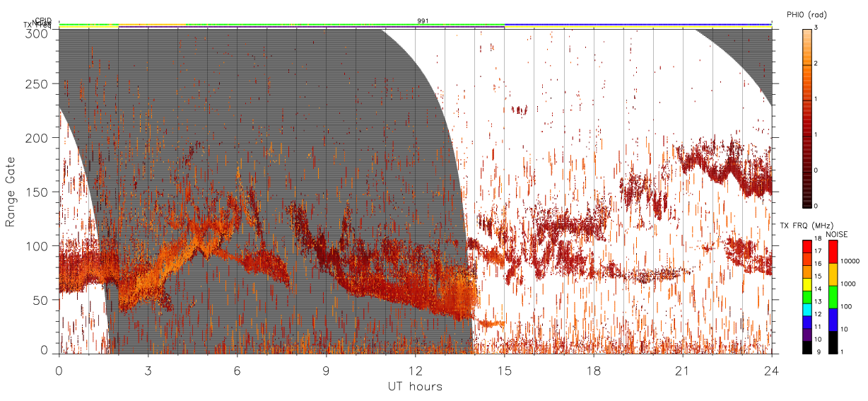Image resolution: width=868 pixels, height=401 pixels.
Task: Select the x-axis tick label "3"
Action: [x=148, y=370]
